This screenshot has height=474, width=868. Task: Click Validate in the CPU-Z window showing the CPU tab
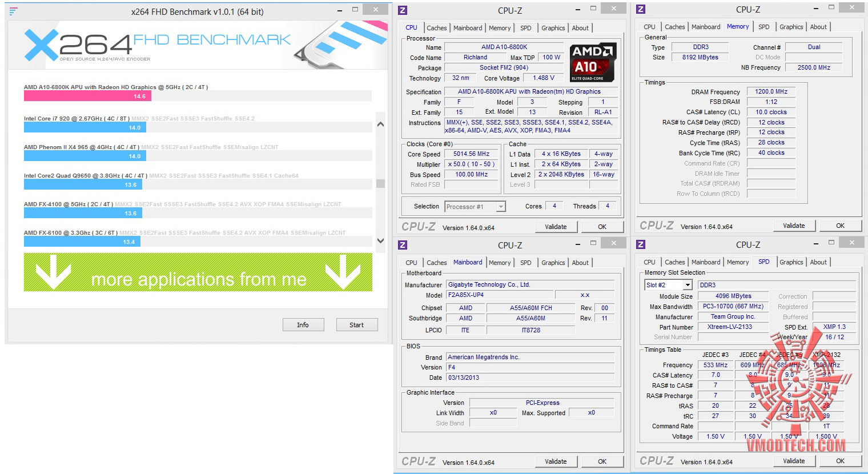(x=556, y=227)
